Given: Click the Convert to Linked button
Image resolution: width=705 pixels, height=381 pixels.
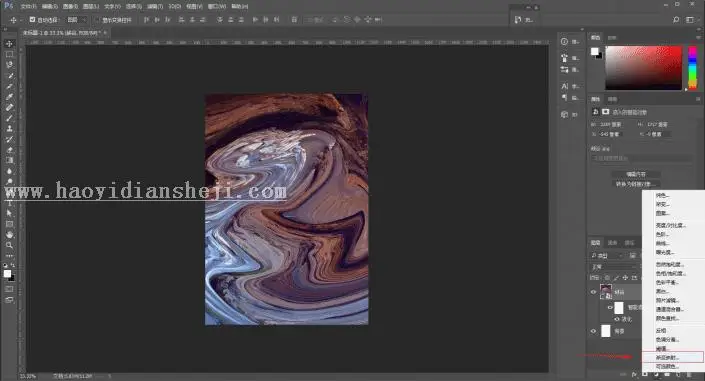Looking at the screenshot, I should [x=636, y=184].
